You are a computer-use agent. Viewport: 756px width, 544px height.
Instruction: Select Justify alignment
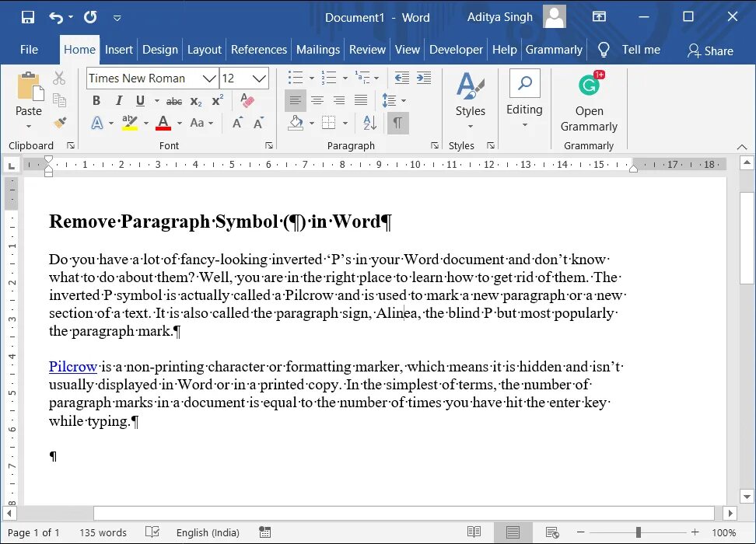[x=361, y=100]
